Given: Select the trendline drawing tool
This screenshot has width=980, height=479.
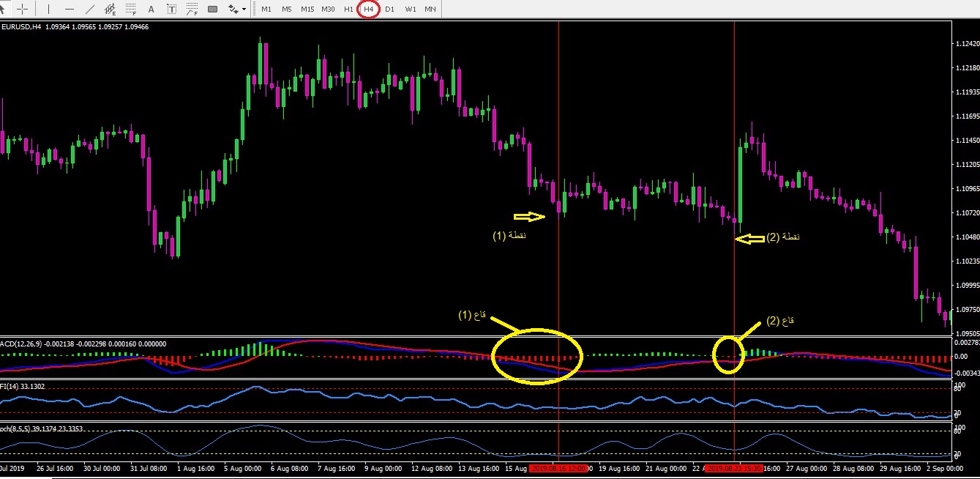Looking at the screenshot, I should point(90,10).
